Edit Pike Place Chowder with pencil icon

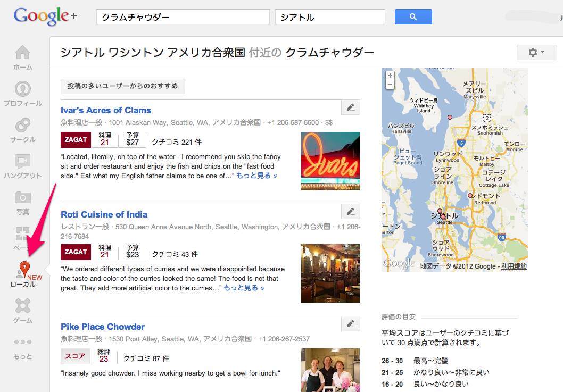click(x=351, y=324)
